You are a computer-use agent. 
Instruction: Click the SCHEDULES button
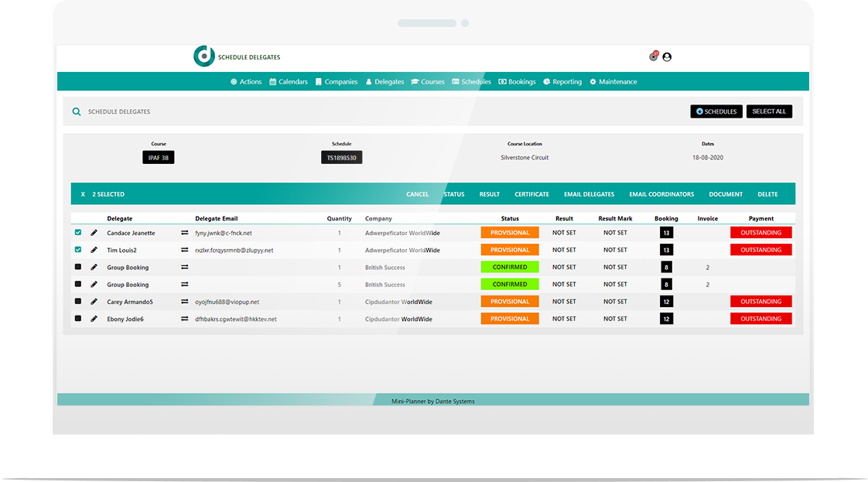[x=716, y=111]
